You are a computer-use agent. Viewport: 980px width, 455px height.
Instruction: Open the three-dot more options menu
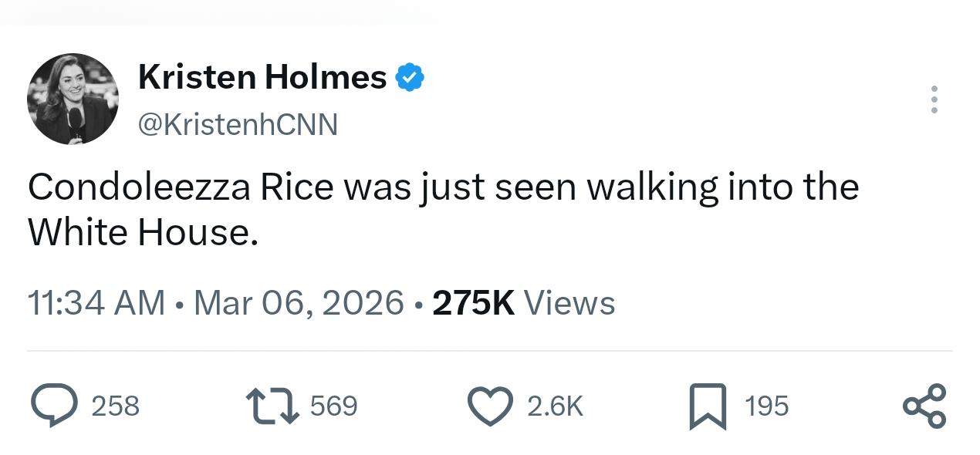934,99
